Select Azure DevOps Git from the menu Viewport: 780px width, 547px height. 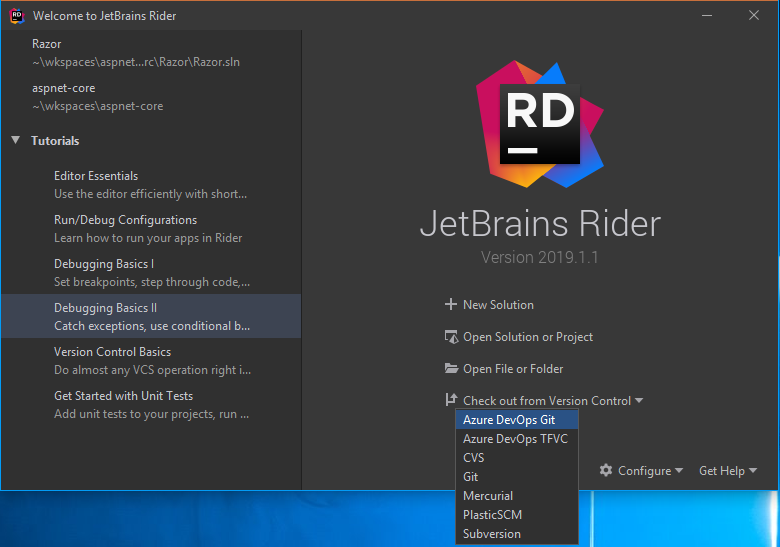coord(517,420)
